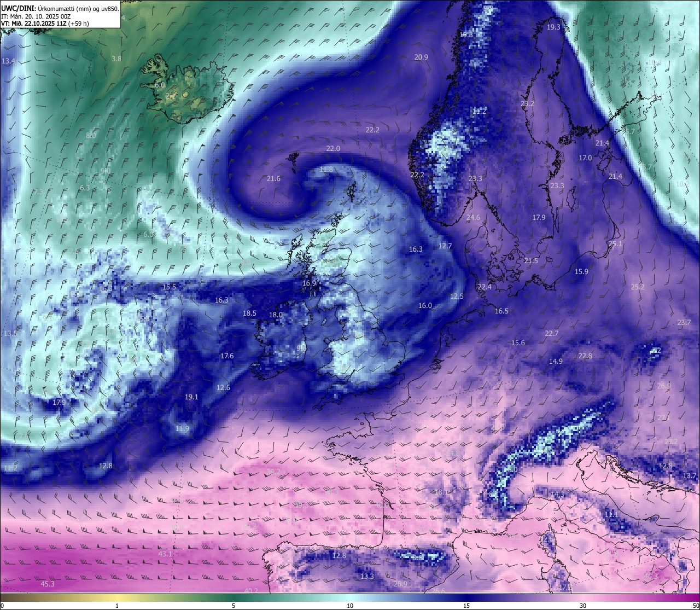
Task: Click the UWC/DINI title line
Action: (60, 8)
